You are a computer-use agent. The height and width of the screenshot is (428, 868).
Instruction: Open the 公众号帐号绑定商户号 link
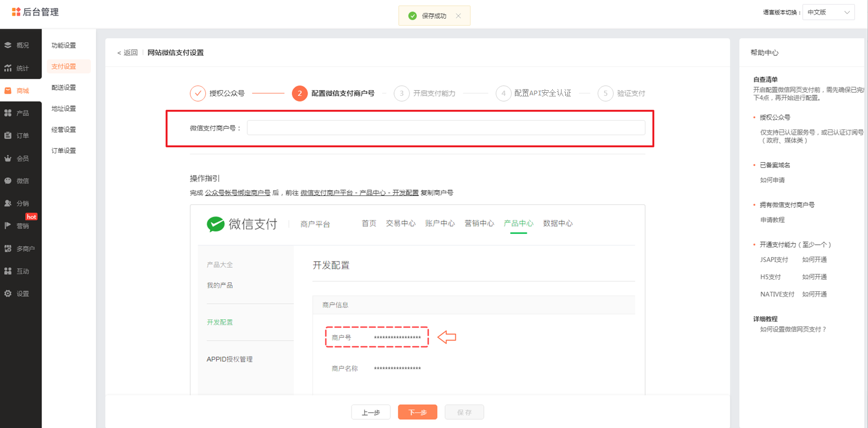tap(237, 193)
